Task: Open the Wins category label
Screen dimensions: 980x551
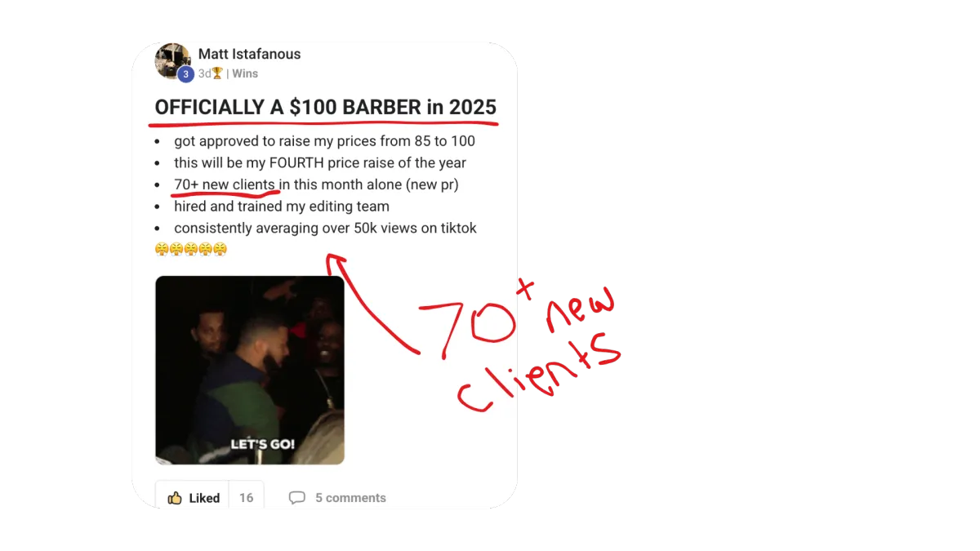Action: pos(245,73)
